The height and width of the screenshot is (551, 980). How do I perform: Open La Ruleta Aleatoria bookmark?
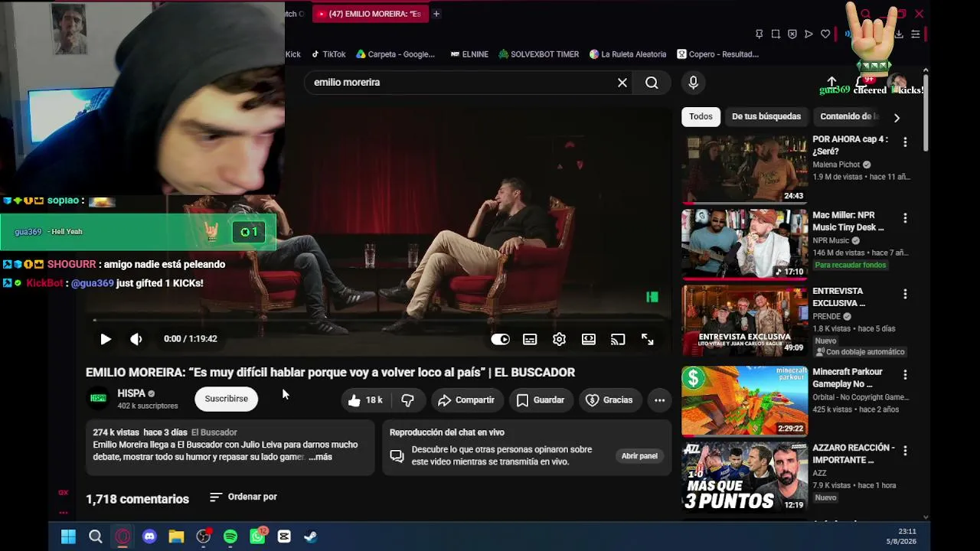[x=628, y=54]
